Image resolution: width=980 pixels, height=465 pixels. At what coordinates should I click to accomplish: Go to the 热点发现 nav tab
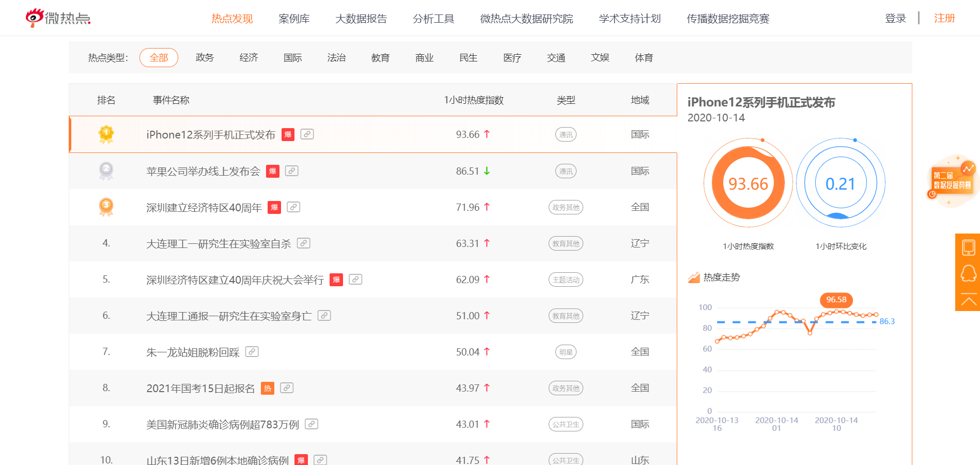point(232,19)
